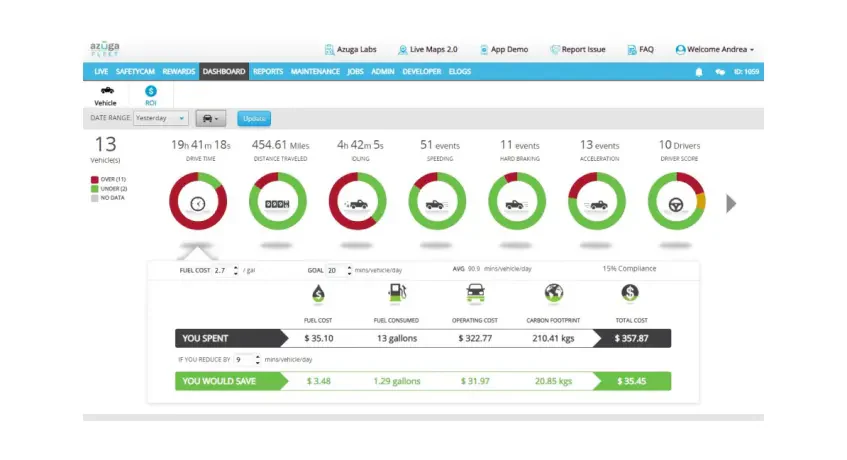Click the Update button
The height and width of the screenshot is (460, 847).
point(254,118)
